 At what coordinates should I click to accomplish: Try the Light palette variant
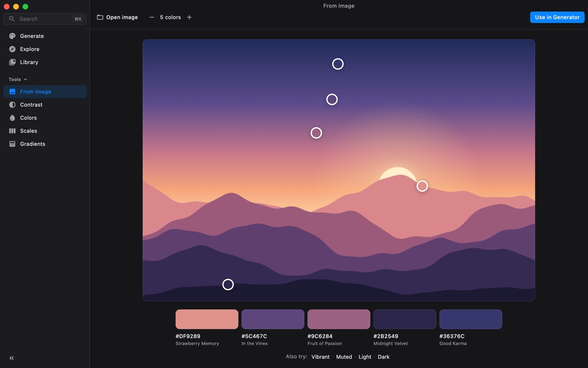pyautogui.click(x=365, y=357)
